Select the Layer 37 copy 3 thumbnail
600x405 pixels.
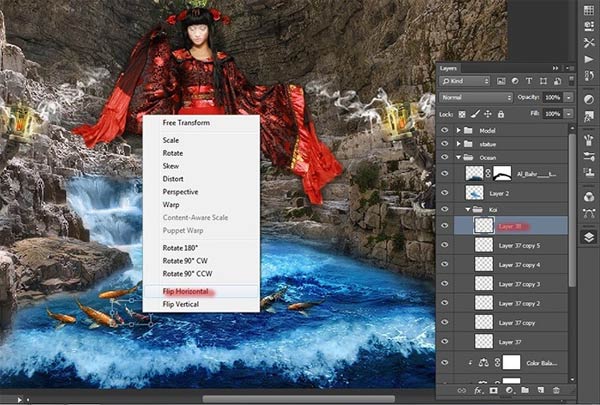(x=484, y=284)
